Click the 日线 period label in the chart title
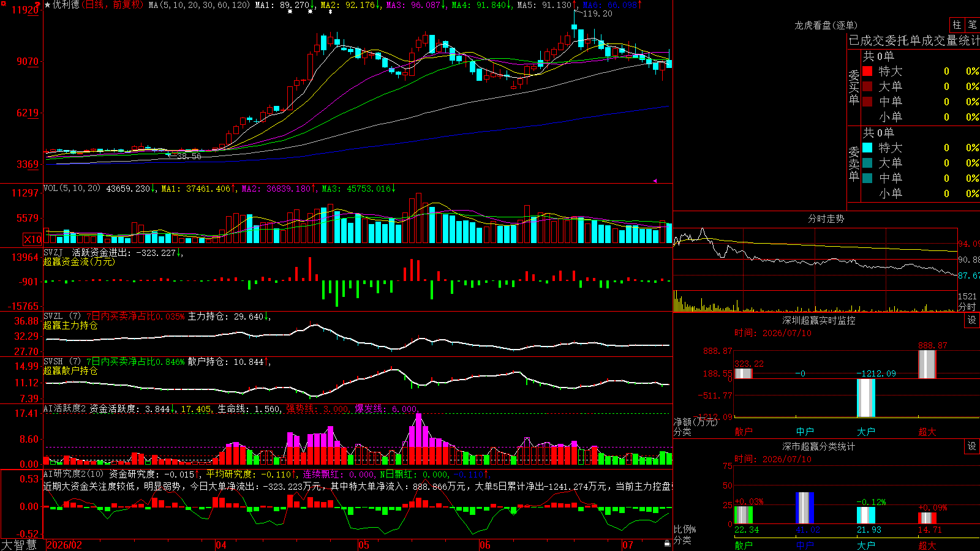Screen dimensions: 980x551 pos(93,5)
